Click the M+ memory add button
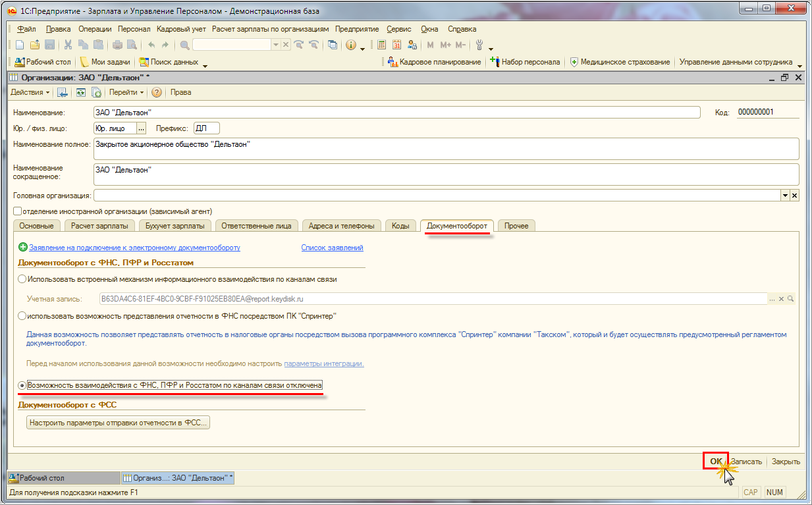This screenshot has width=812, height=505. pos(445,45)
